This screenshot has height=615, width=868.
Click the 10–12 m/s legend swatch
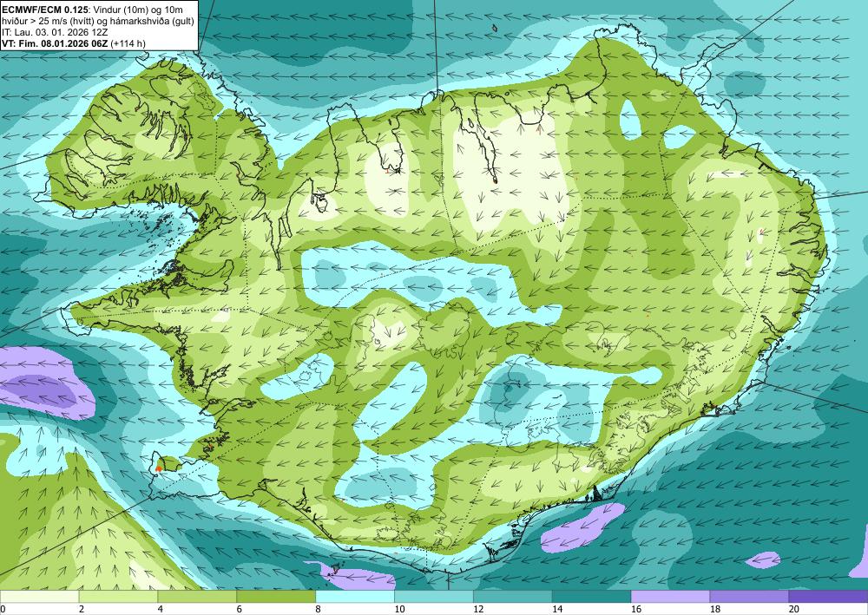tap(433, 597)
